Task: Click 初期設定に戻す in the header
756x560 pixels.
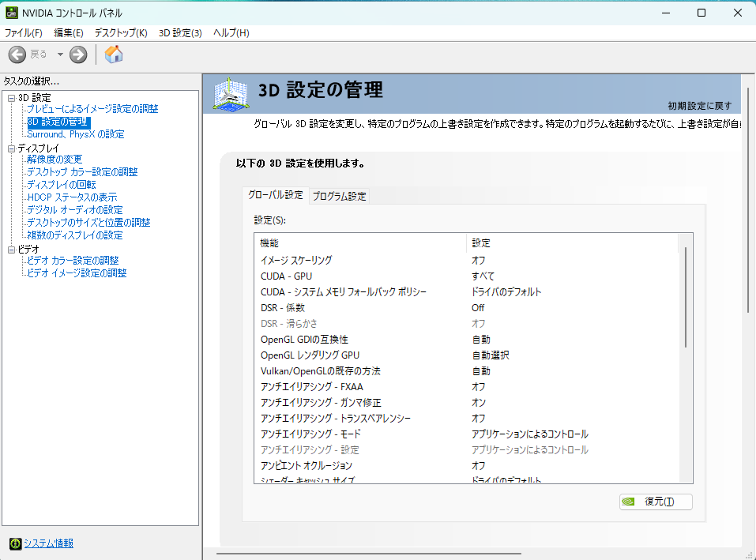Action: [699, 106]
